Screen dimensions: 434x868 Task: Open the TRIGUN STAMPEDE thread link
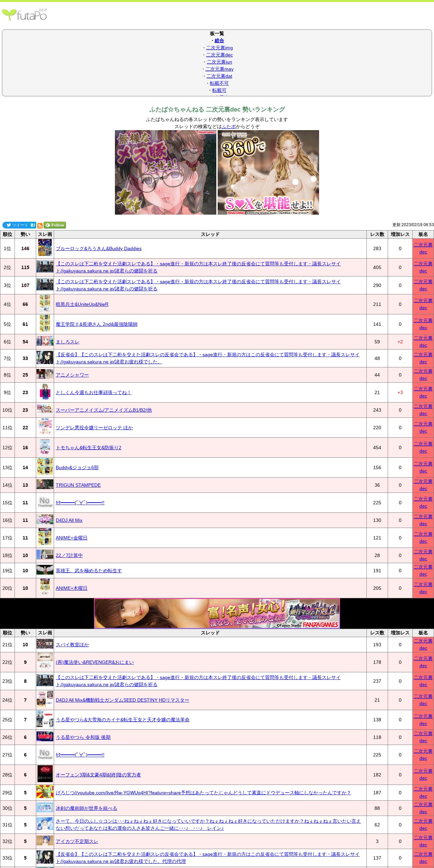(78, 485)
